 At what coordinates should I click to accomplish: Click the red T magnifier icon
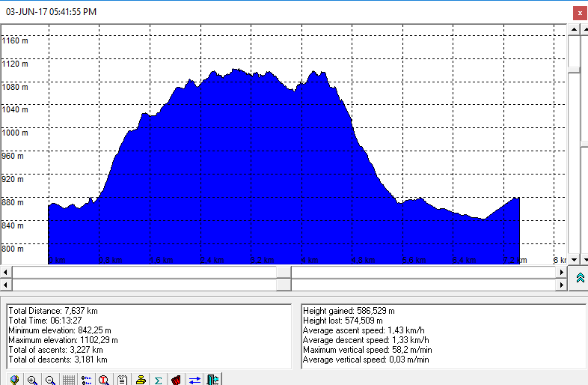pos(104,380)
